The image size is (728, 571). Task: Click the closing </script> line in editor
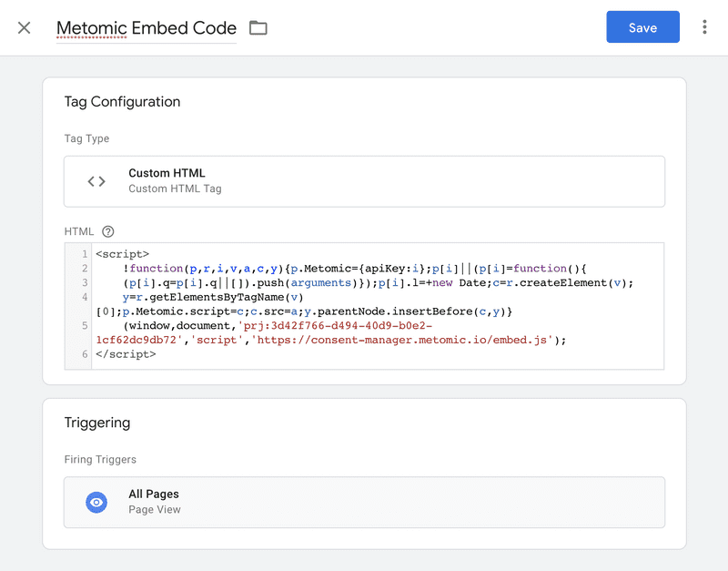tap(126, 354)
